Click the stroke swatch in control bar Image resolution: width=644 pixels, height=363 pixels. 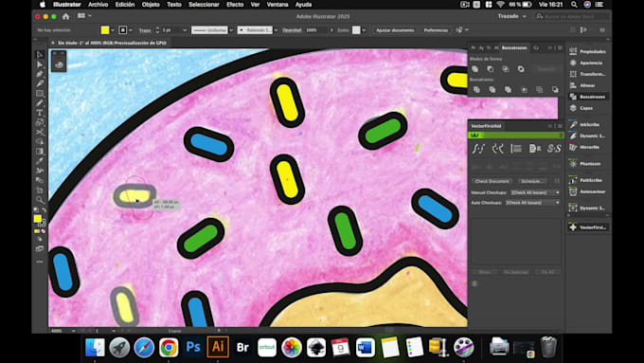[x=123, y=30]
